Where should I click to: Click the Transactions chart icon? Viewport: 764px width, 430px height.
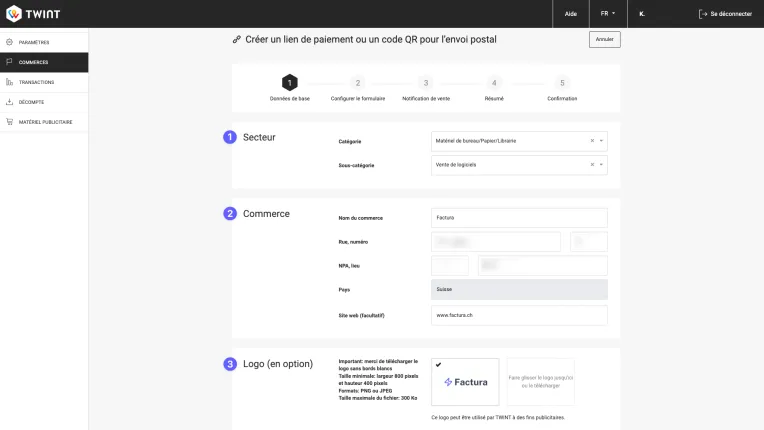(9, 82)
